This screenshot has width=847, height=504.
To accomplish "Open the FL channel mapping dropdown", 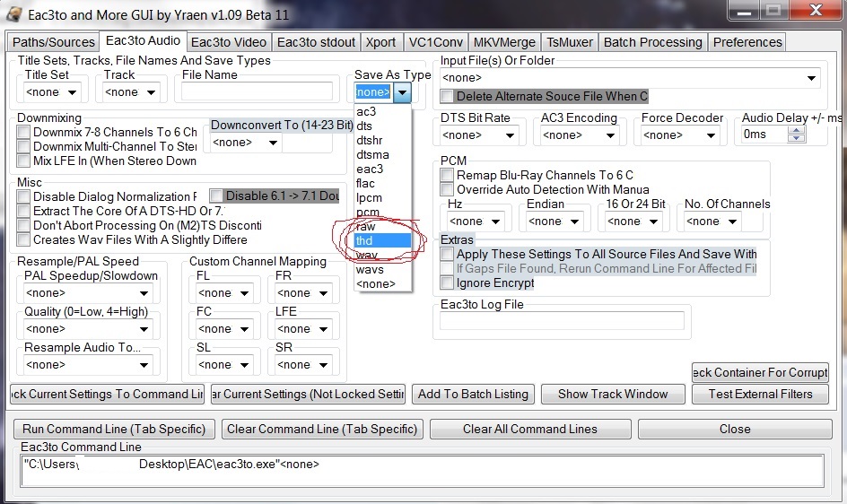I will (244, 293).
